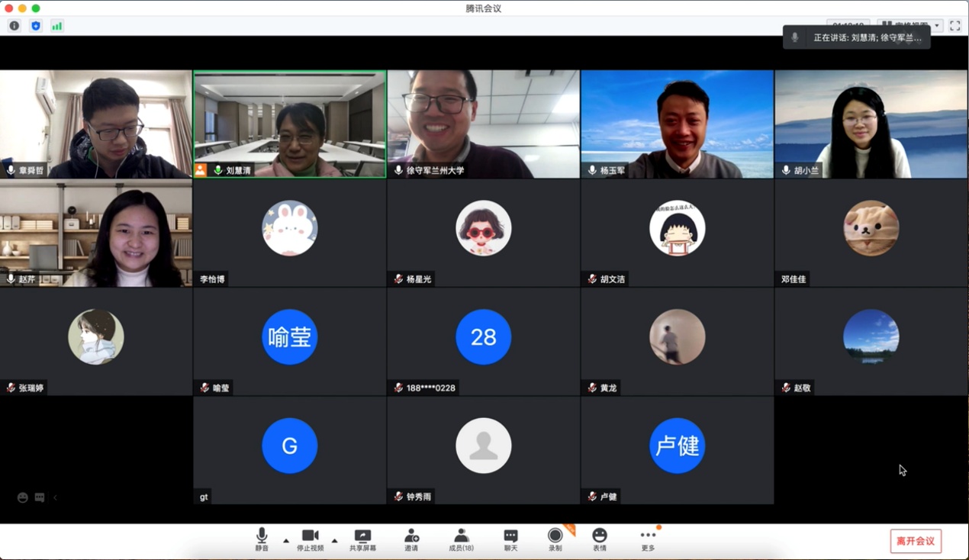Open the 邀请 invite icon

pyautogui.click(x=411, y=539)
